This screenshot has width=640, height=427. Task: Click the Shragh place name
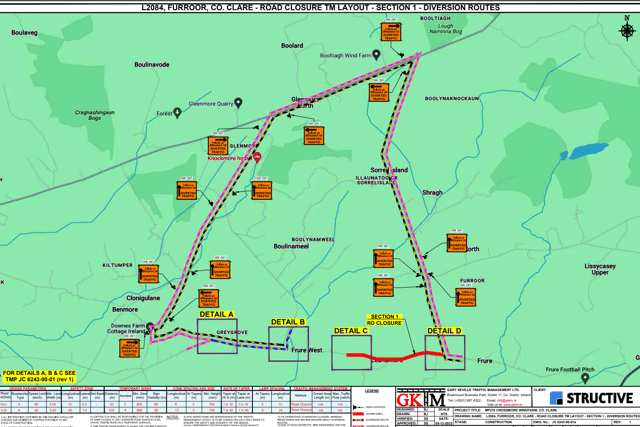point(432,192)
